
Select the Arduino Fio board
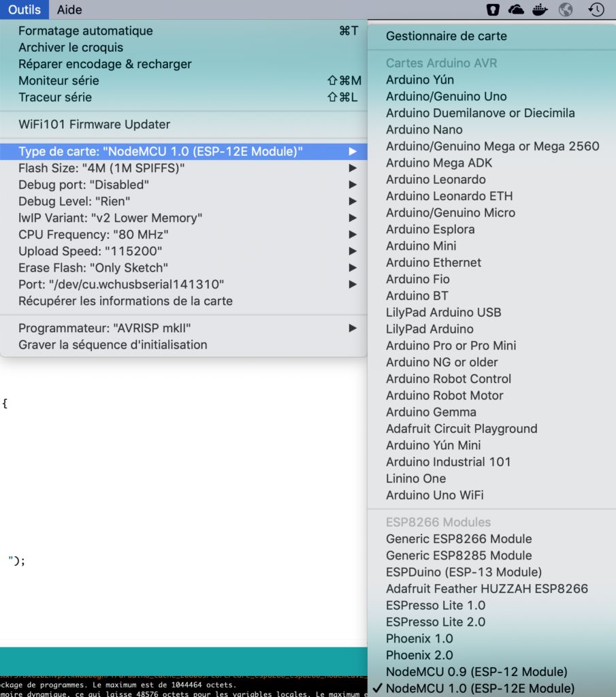point(491,279)
